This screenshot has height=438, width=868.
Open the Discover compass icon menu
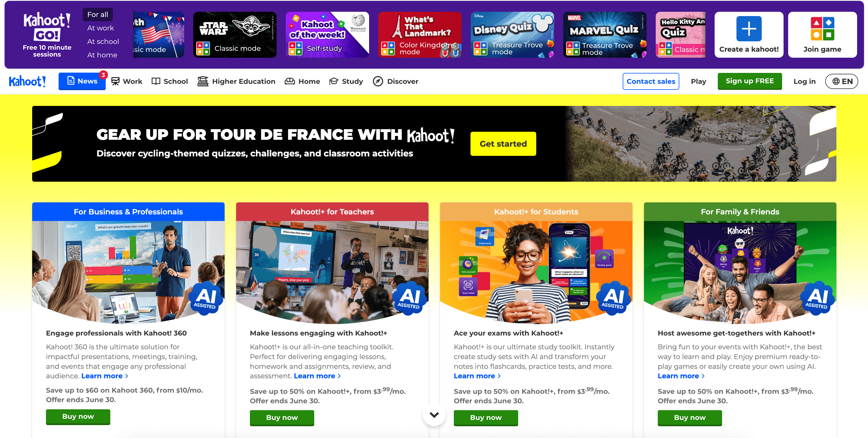tap(378, 81)
